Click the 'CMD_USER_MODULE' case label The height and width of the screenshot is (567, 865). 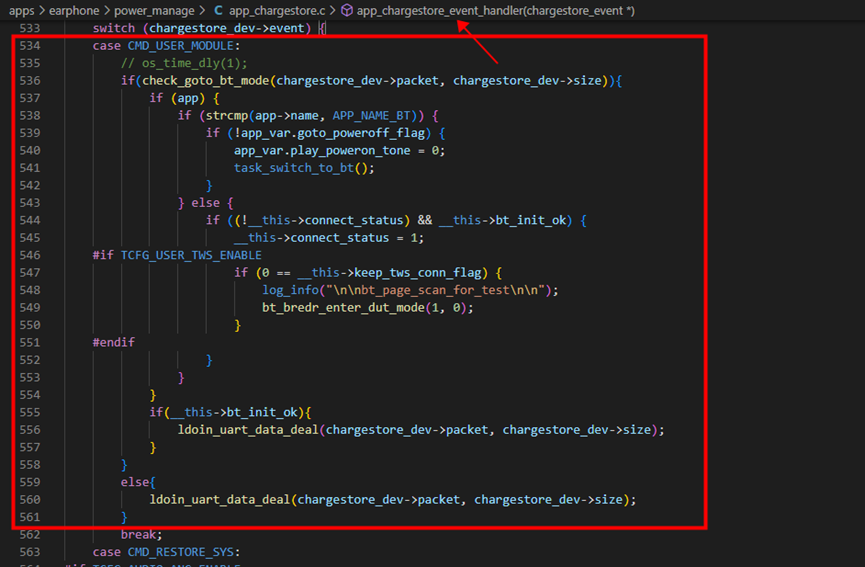[180, 46]
